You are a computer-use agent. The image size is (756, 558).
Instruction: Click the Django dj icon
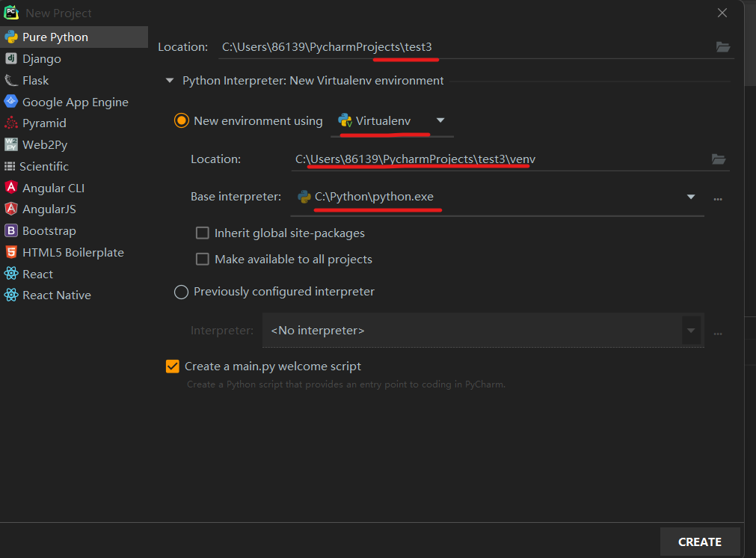pos(11,58)
